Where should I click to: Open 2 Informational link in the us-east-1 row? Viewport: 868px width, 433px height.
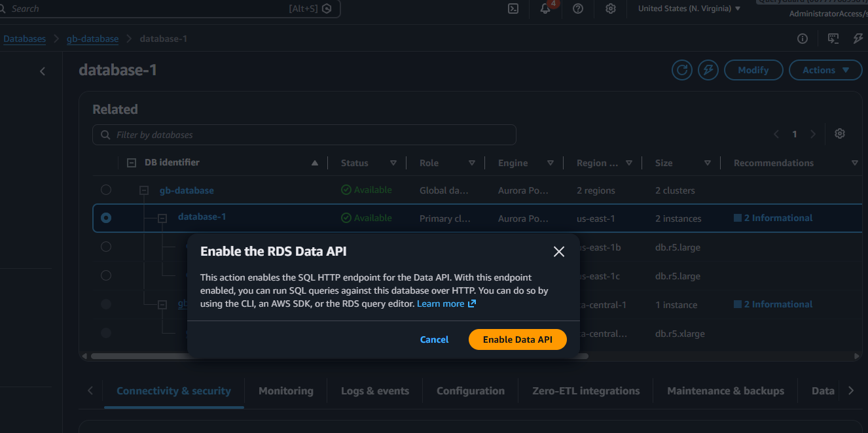(773, 218)
